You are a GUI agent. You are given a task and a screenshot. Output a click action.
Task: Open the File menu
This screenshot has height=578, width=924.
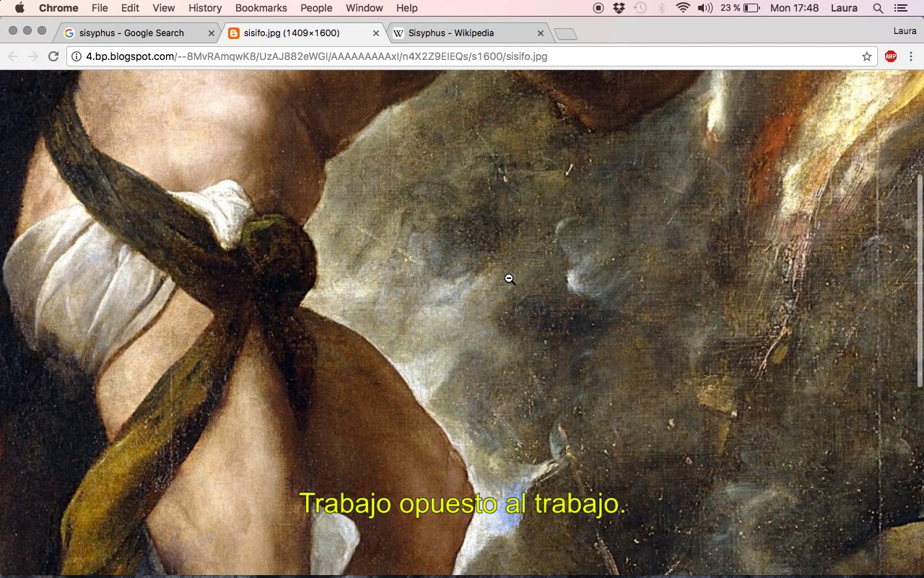tap(100, 8)
